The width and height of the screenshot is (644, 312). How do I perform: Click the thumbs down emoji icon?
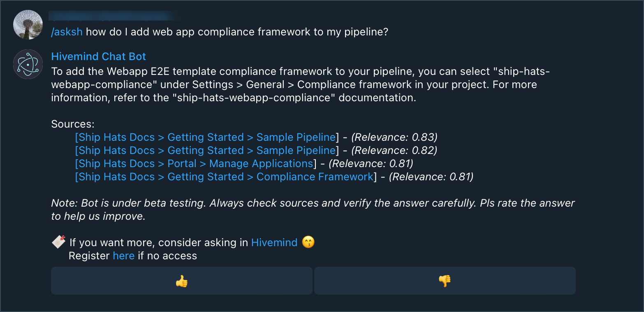(445, 281)
